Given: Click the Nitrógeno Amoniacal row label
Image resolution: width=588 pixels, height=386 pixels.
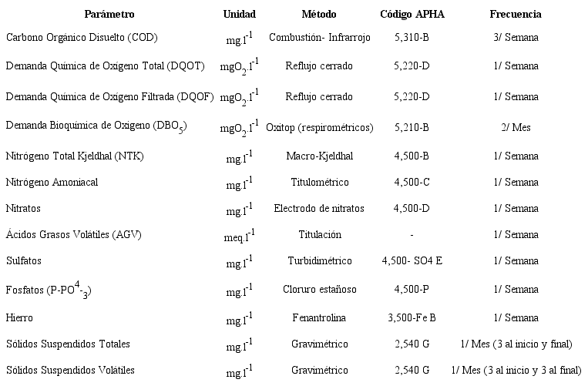Looking at the screenshot, I should [52, 183].
